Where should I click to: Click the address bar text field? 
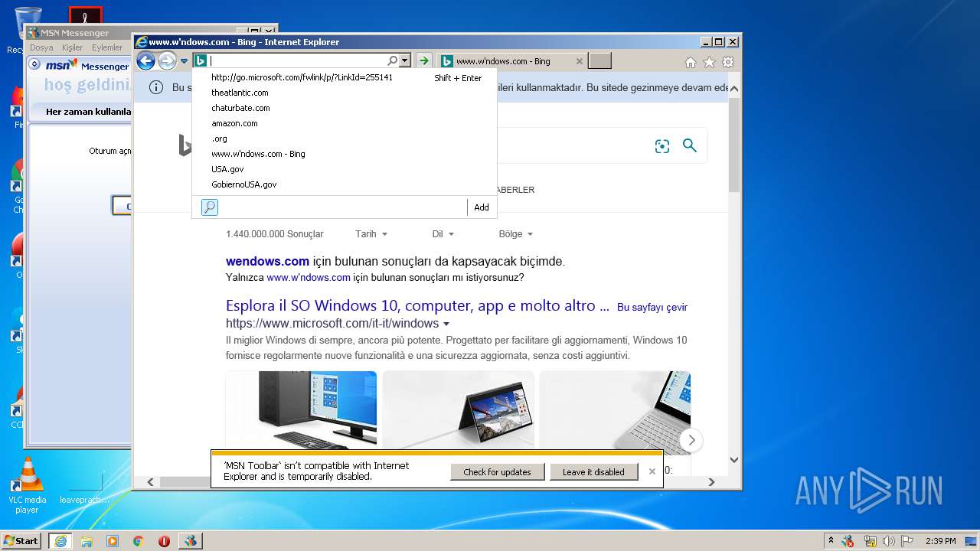[x=297, y=60]
